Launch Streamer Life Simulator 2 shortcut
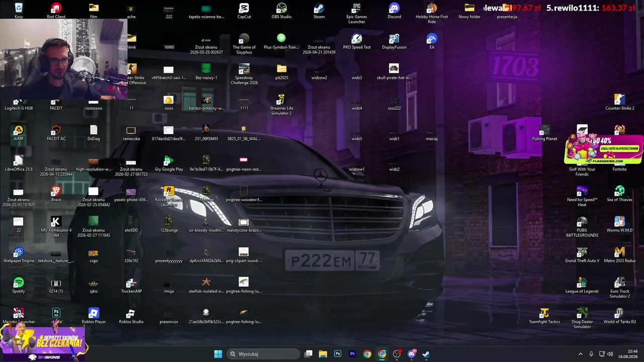The width and height of the screenshot is (644, 362). pos(281,105)
